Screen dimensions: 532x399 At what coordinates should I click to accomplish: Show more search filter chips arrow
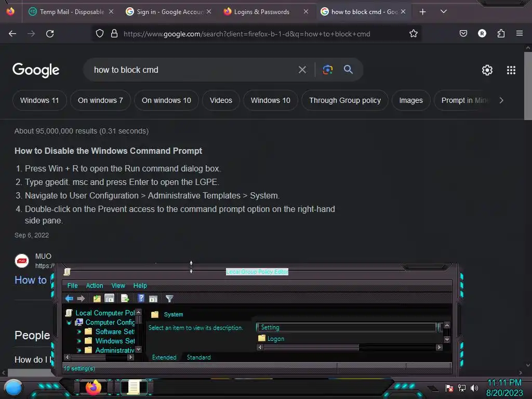coord(501,100)
